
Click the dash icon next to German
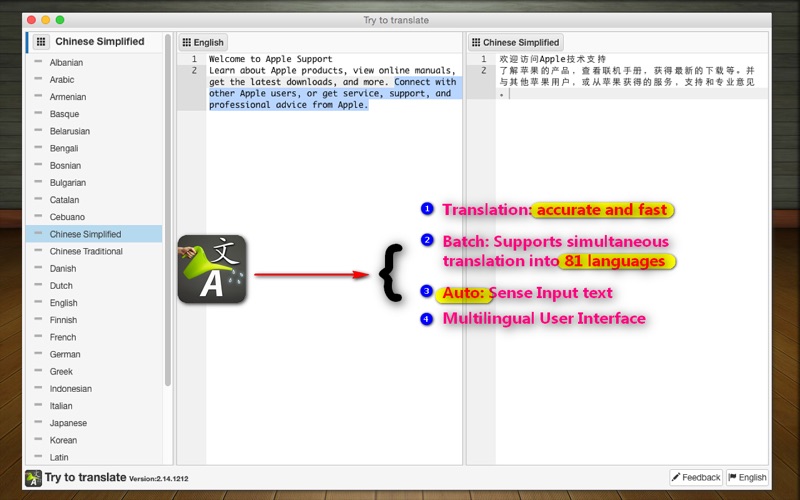pos(38,354)
